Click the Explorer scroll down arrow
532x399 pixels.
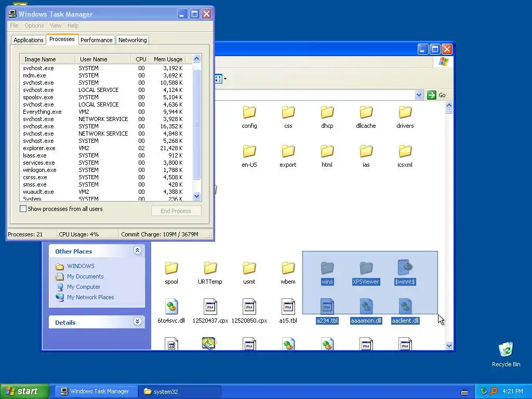pyautogui.click(x=449, y=345)
